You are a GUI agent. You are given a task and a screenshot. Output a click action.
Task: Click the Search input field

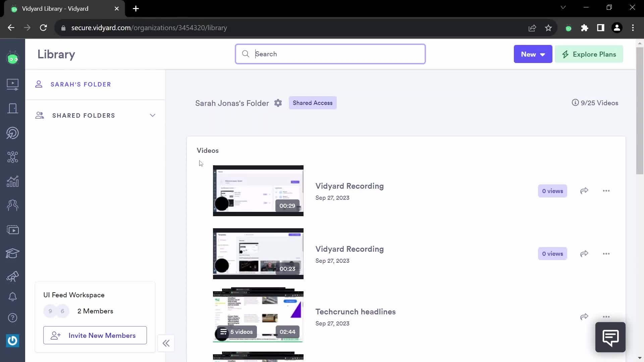point(330,54)
